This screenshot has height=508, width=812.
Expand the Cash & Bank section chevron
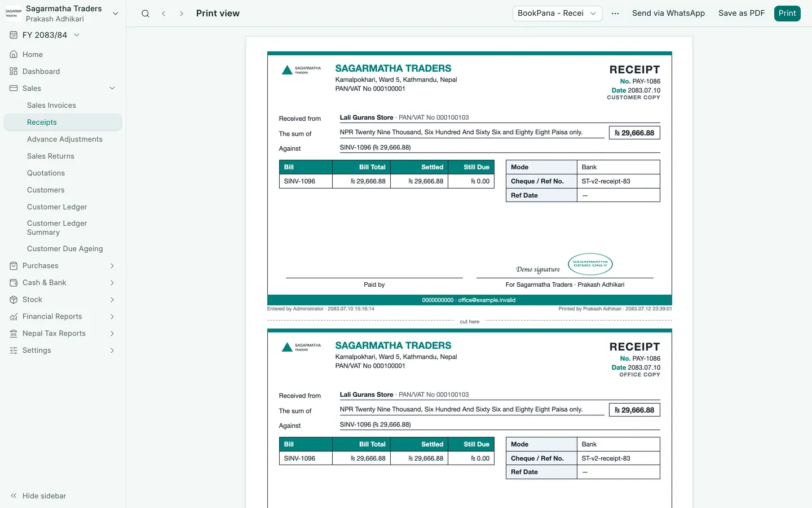[x=112, y=283]
